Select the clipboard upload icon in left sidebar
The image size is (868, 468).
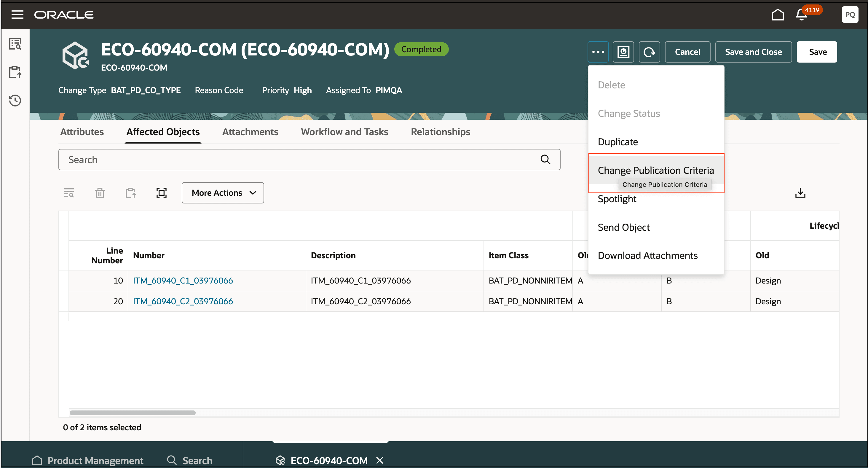(x=15, y=72)
